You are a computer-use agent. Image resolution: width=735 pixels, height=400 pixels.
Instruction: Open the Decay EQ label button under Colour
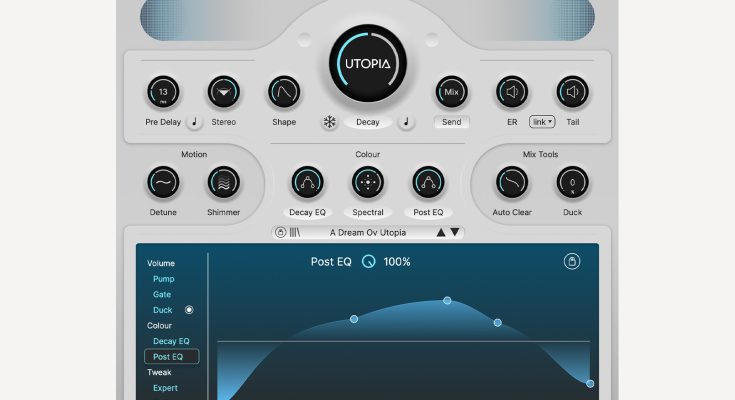point(308,212)
